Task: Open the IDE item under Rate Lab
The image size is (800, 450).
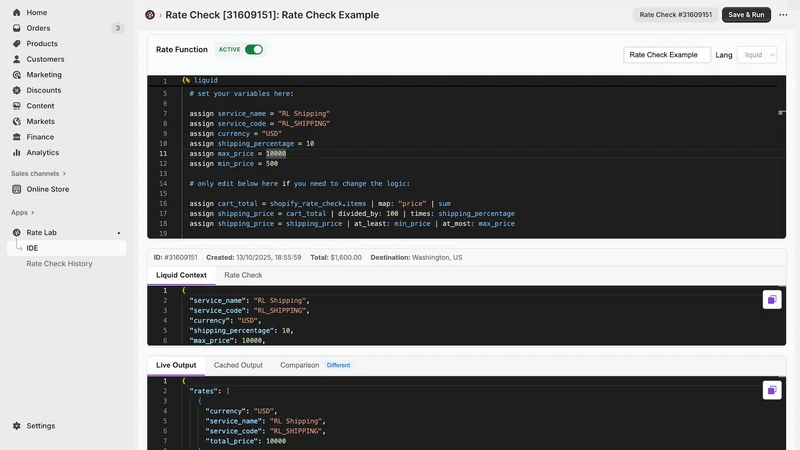Action: (67, 248)
